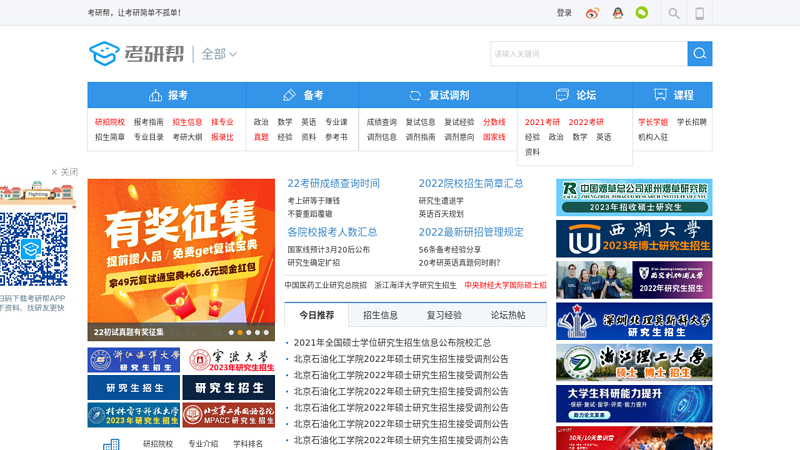Open WeChat green icon in top bar
The height and width of the screenshot is (450, 800).
click(642, 13)
